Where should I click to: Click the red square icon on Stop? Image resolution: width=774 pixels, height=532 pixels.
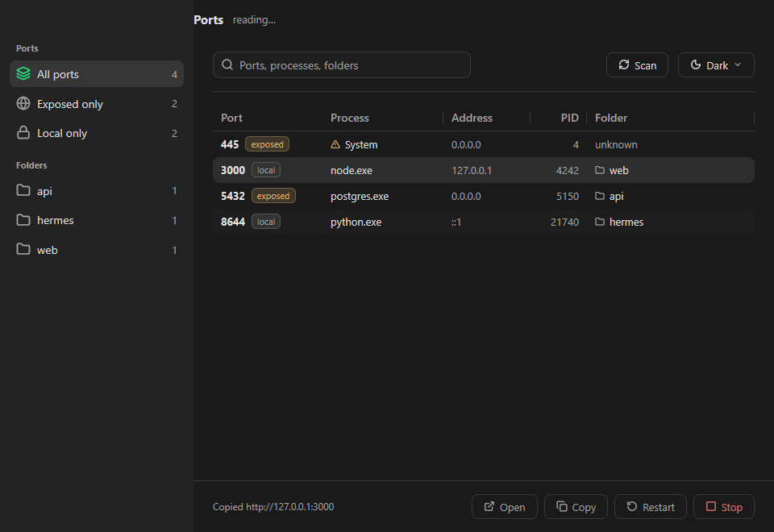[x=711, y=506]
